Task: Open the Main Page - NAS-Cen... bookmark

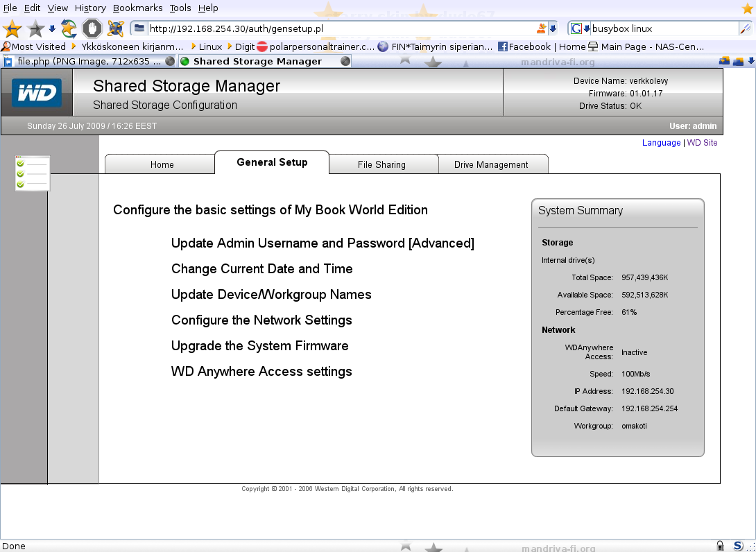Action: pos(646,46)
